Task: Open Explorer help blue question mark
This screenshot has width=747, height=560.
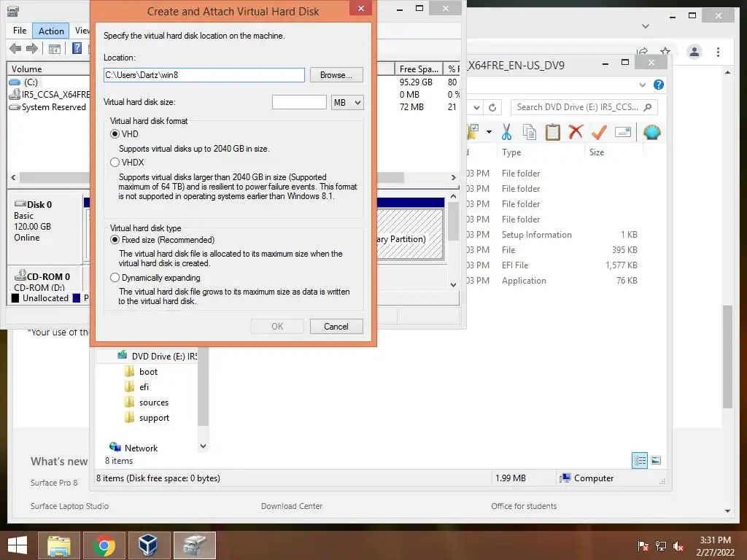Action: [659, 85]
